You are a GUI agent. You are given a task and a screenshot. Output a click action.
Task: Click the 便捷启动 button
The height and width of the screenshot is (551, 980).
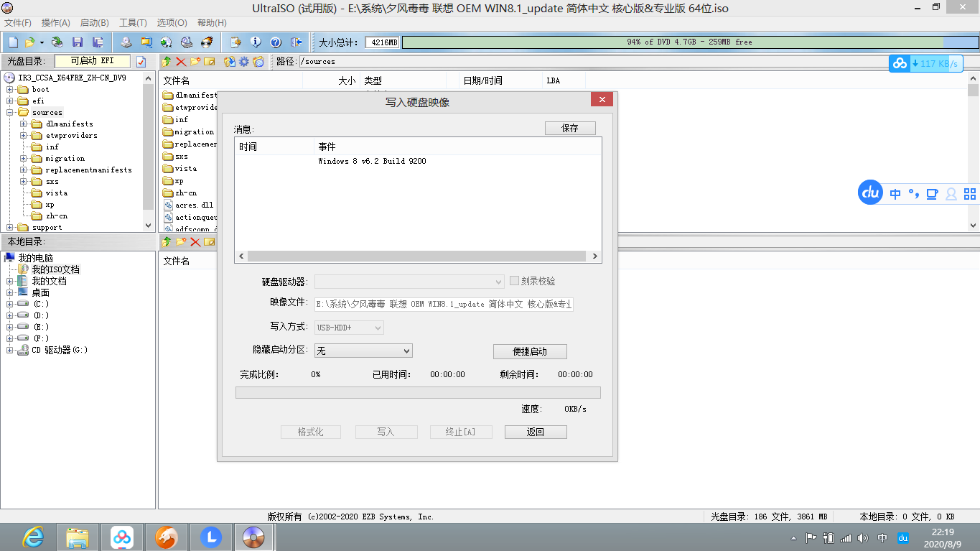click(530, 351)
